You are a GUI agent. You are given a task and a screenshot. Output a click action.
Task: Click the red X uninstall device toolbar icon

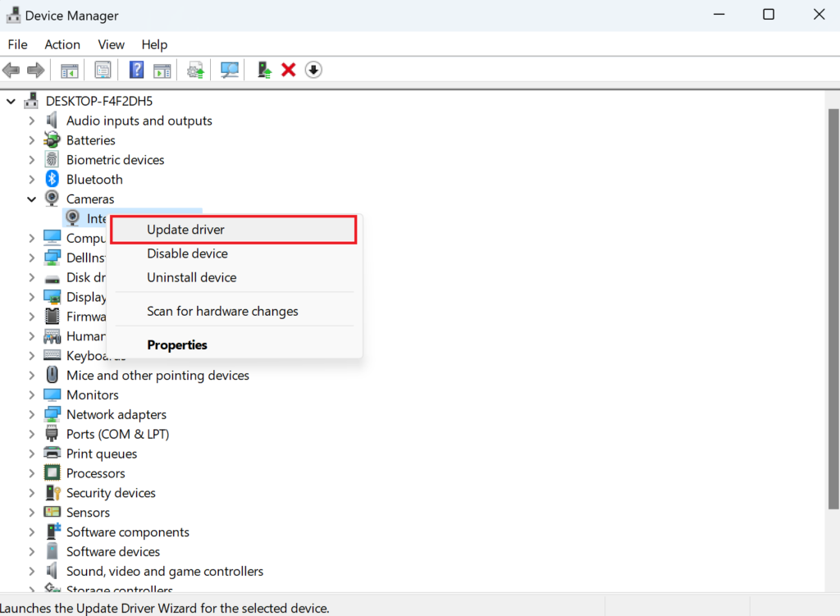(288, 71)
